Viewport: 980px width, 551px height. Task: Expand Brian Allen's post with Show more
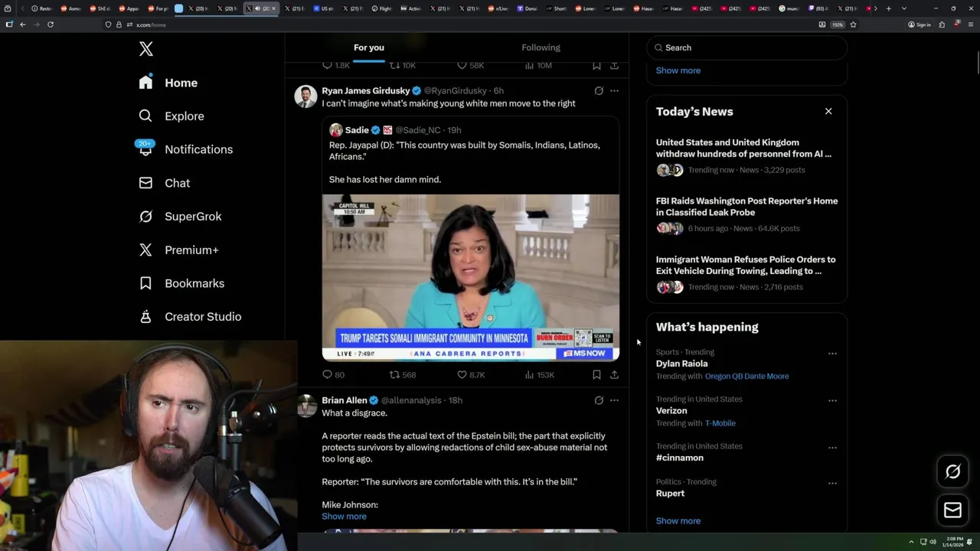344,517
